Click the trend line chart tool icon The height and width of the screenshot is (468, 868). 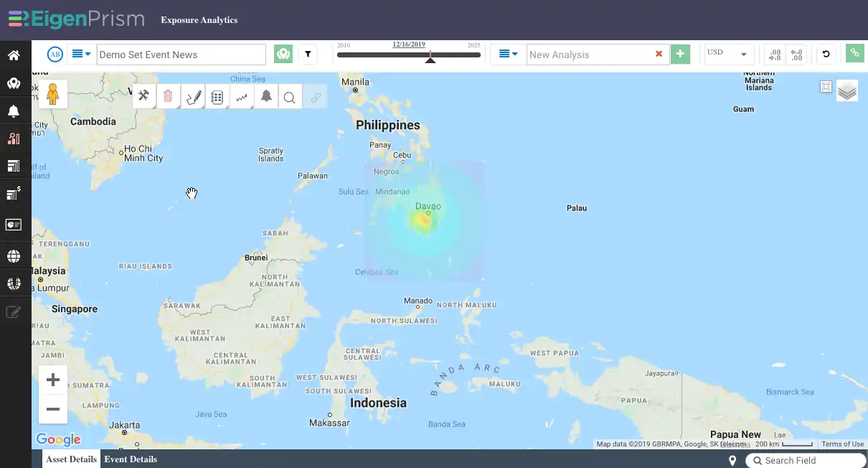(242, 97)
